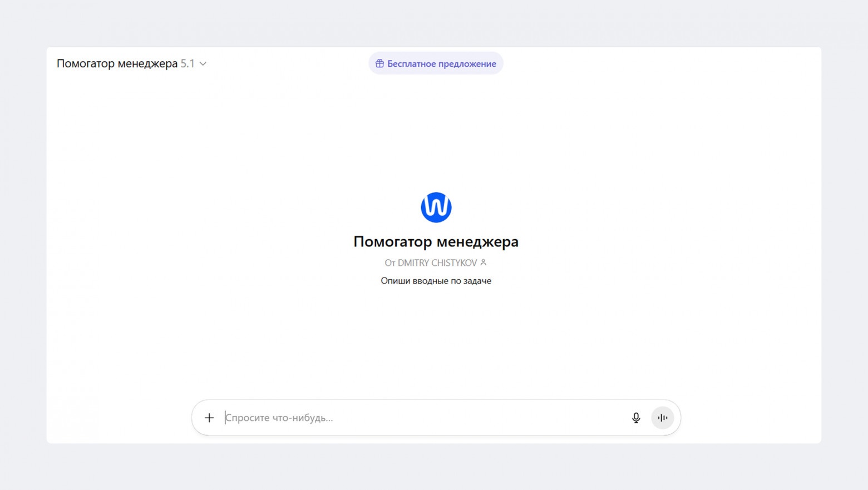The height and width of the screenshot is (490, 868).
Task: Select the microphone icon for voice input
Action: click(x=636, y=418)
